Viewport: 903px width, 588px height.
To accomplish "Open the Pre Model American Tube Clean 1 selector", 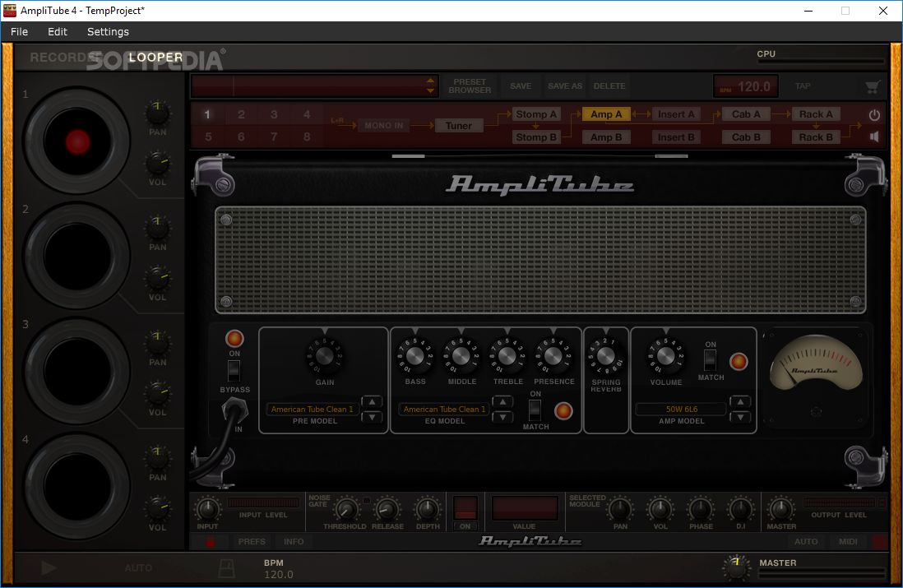I will [313, 410].
